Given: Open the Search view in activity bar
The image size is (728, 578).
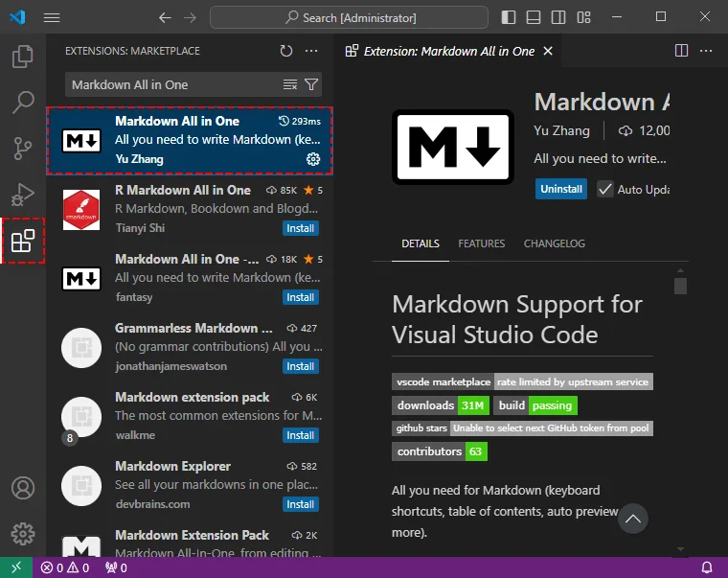Looking at the screenshot, I should (22, 103).
